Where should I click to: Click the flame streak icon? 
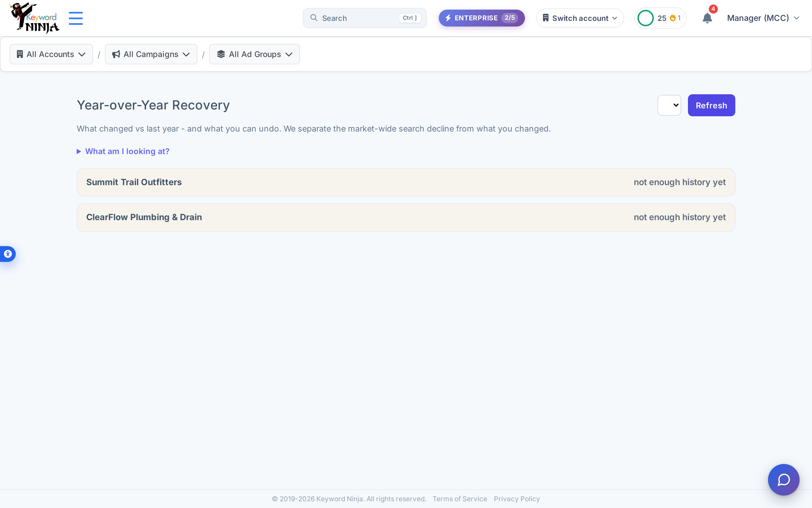pyautogui.click(x=673, y=18)
